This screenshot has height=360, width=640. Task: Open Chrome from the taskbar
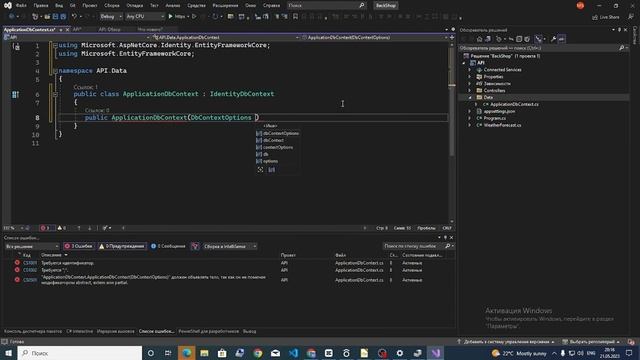click(x=258, y=353)
